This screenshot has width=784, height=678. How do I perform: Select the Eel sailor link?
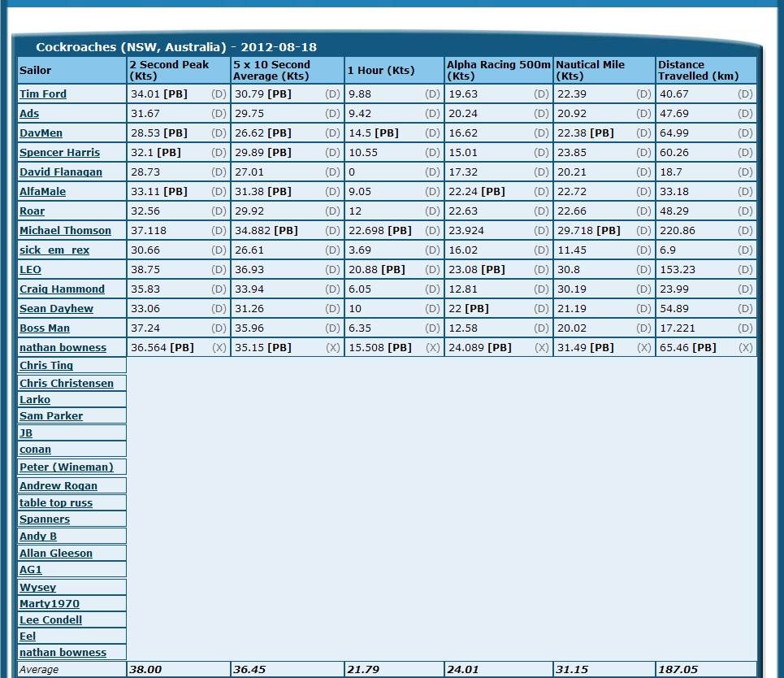click(x=28, y=637)
